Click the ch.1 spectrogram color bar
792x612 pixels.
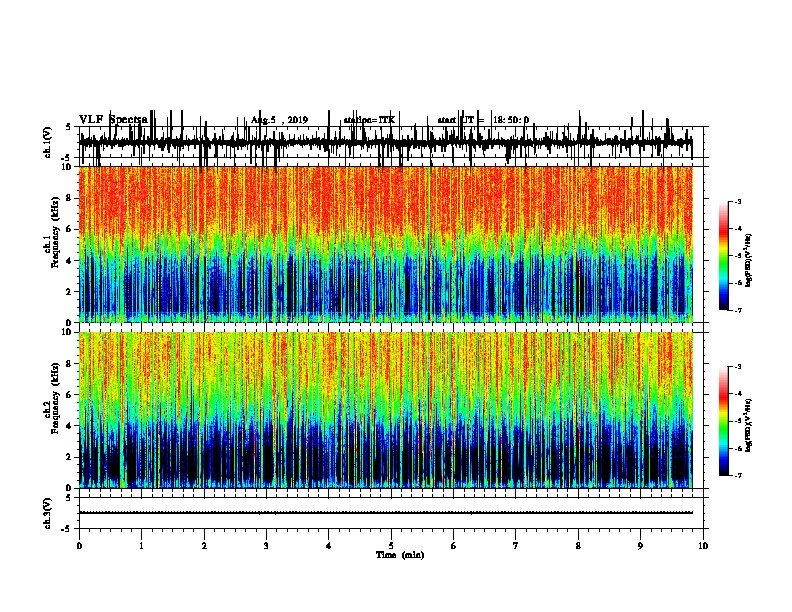(x=724, y=256)
